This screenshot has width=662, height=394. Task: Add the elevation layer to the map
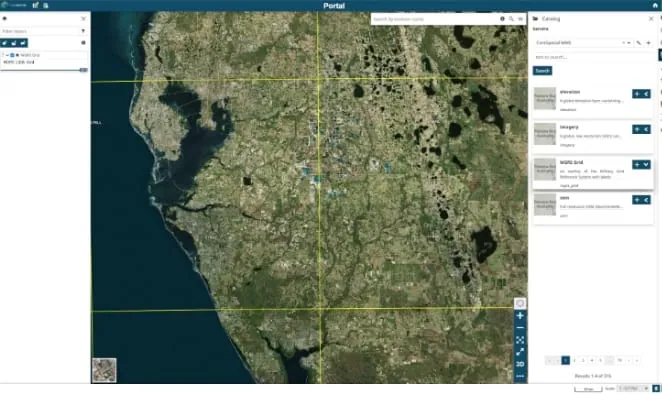click(x=637, y=94)
